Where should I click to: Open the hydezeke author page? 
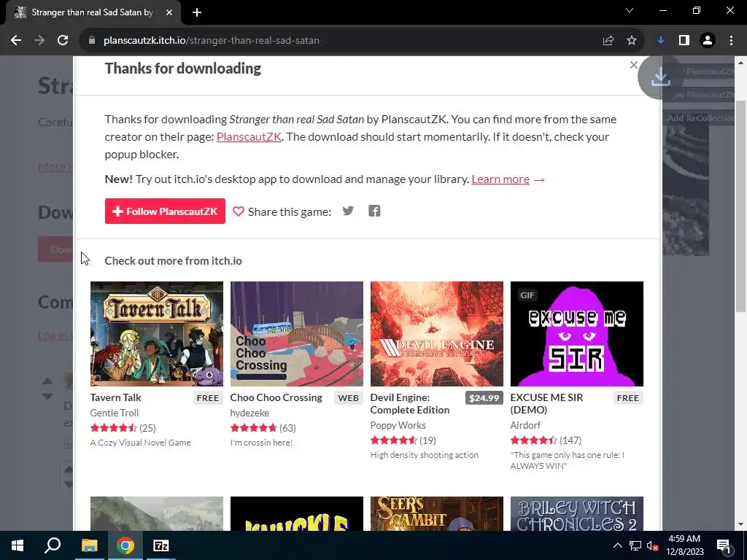tap(249, 413)
